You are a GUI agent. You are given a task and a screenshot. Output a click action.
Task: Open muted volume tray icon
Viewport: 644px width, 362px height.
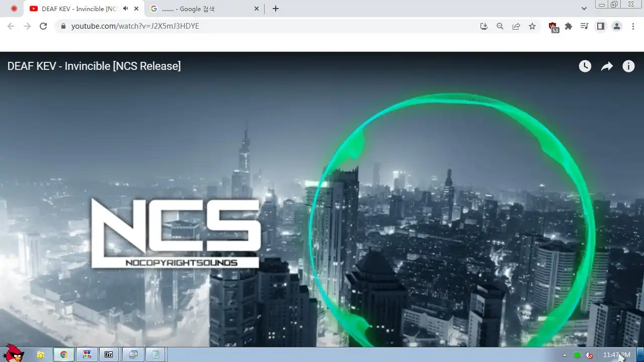589,355
